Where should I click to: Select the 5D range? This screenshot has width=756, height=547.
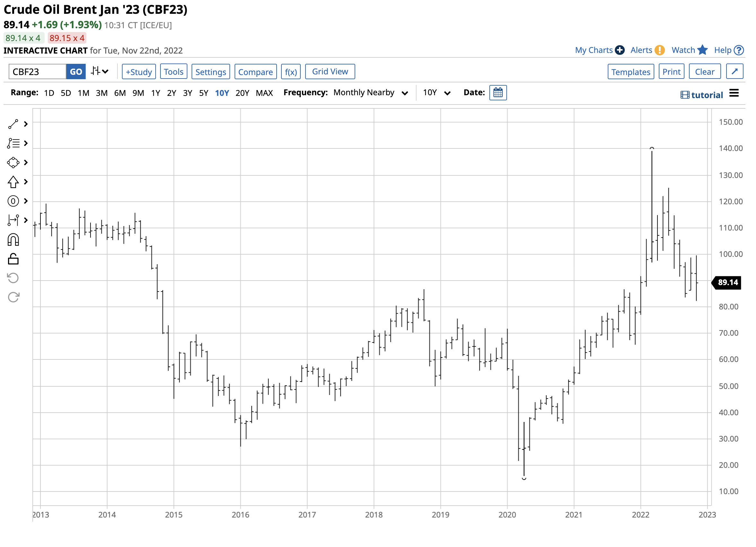66,93
